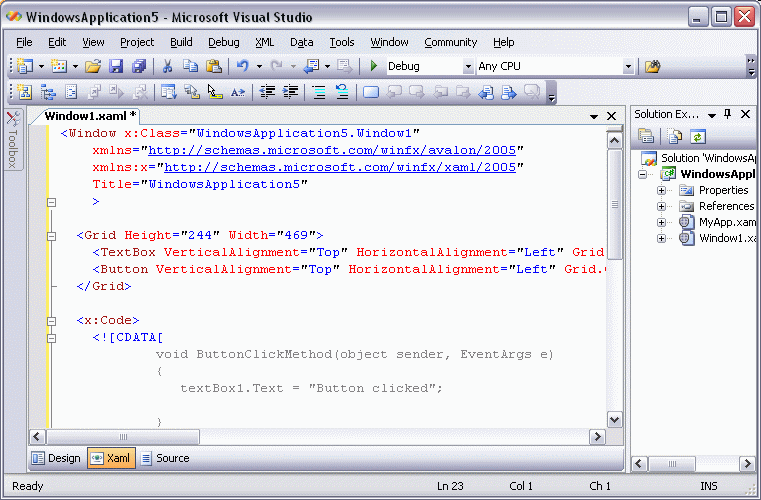Screen dimensions: 761x500
Task: Open the Build menu
Action: (x=181, y=42)
